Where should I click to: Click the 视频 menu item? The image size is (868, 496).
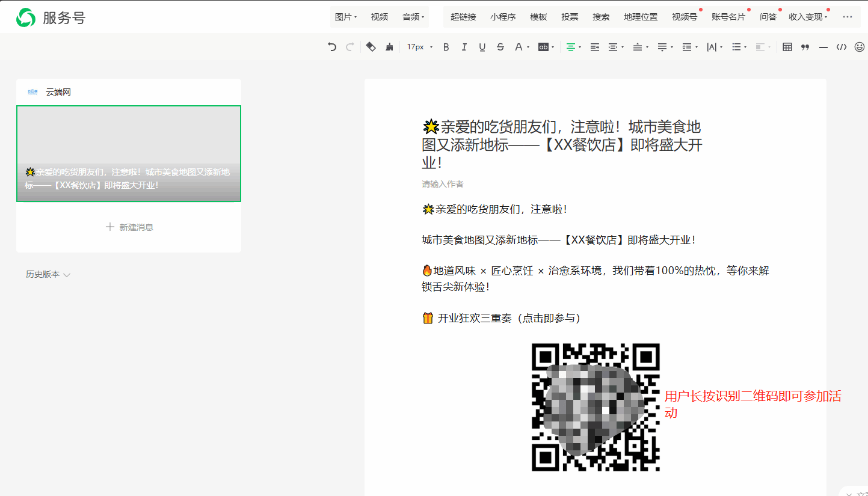[380, 17]
